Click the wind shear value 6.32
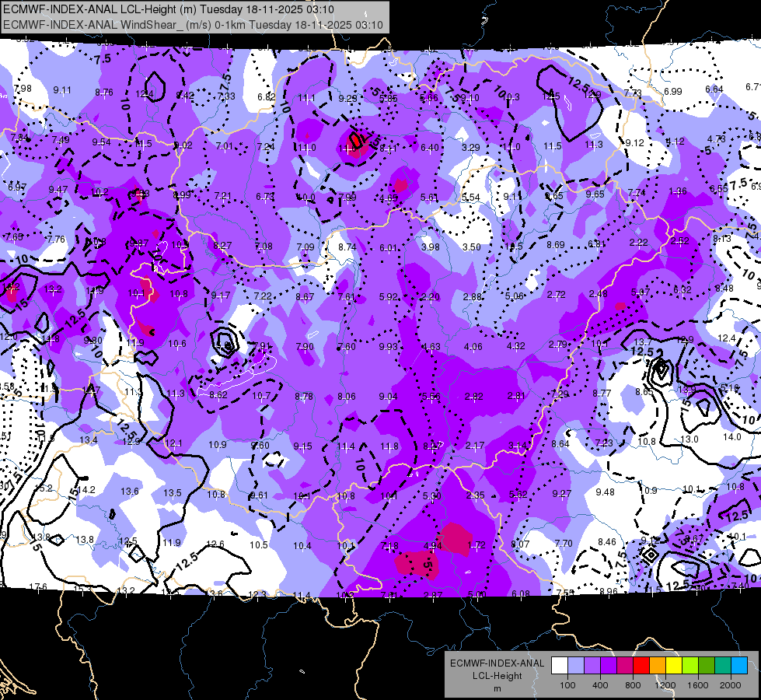Viewport: 761px width, 700px height. pyautogui.click(x=682, y=289)
